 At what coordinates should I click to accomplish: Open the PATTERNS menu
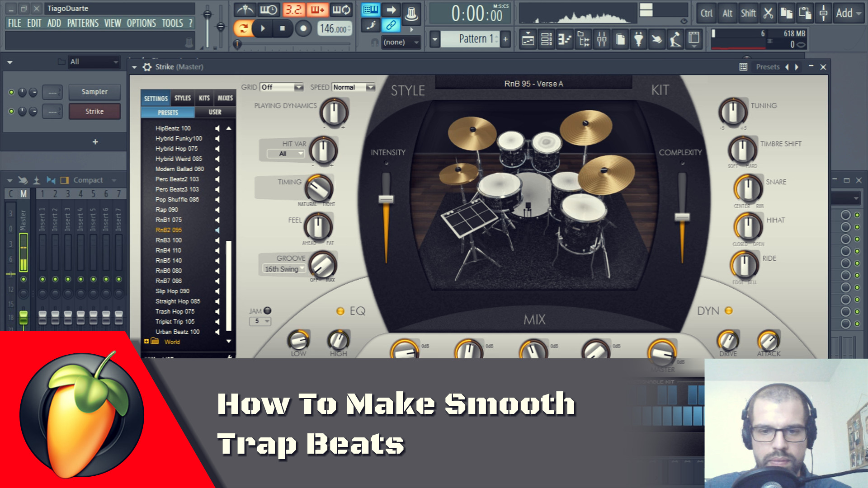point(83,23)
